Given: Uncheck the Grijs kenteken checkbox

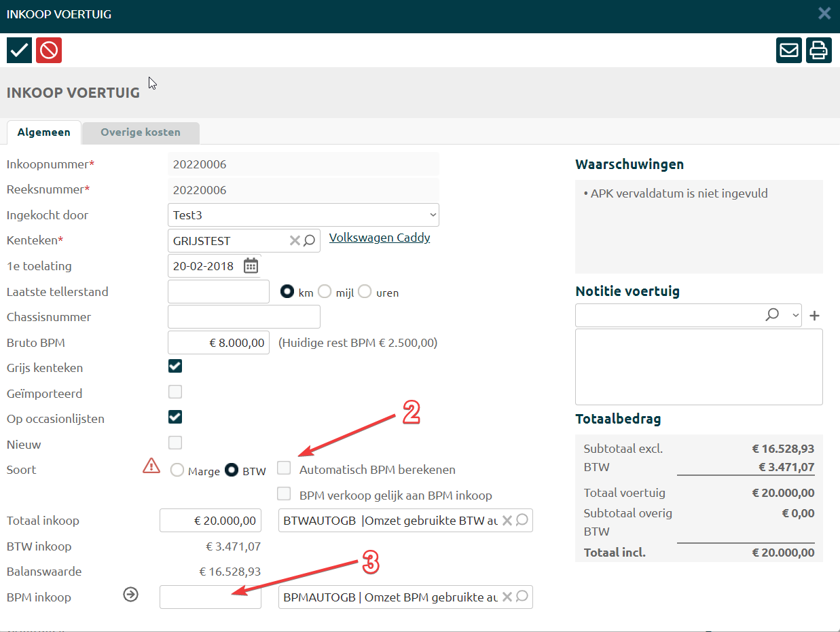Looking at the screenshot, I should click(175, 367).
